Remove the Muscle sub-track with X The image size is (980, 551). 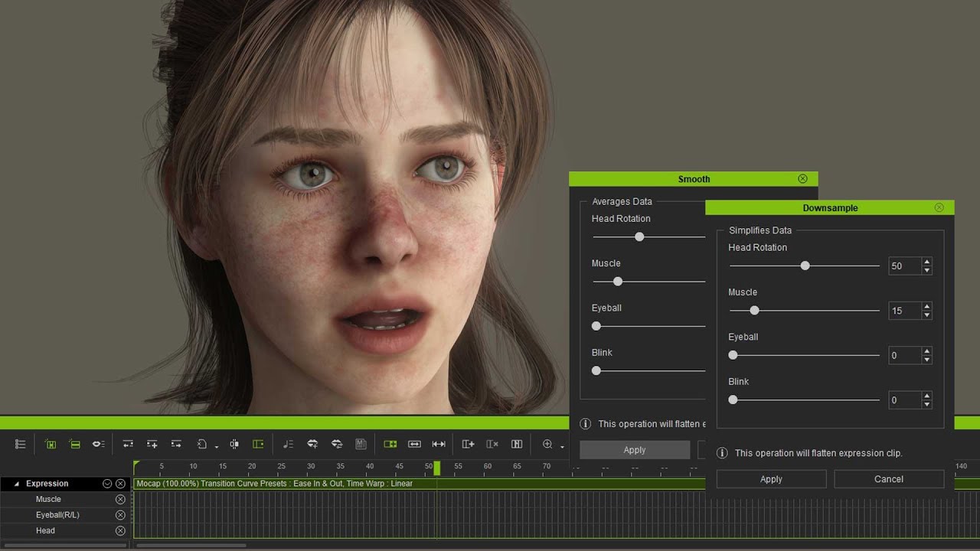(x=120, y=499)
